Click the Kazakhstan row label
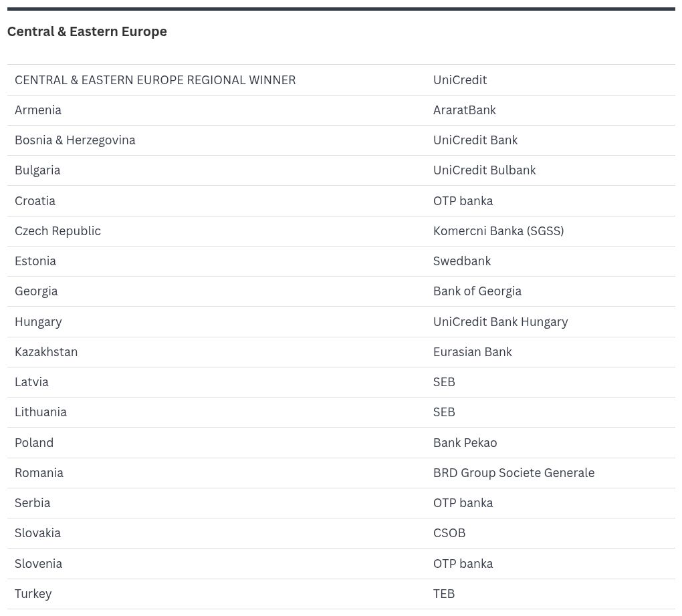Viewport: 682px width, 616px height. 46,351
